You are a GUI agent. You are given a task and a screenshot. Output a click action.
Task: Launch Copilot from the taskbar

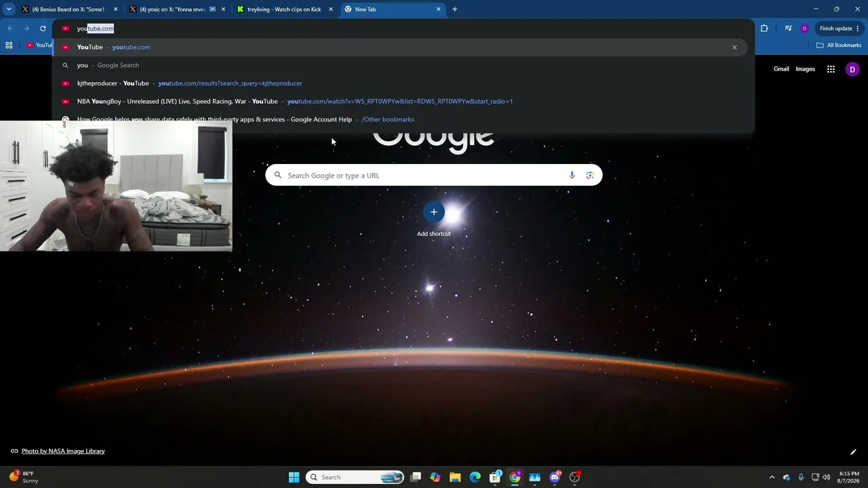[x=435, y=477]
